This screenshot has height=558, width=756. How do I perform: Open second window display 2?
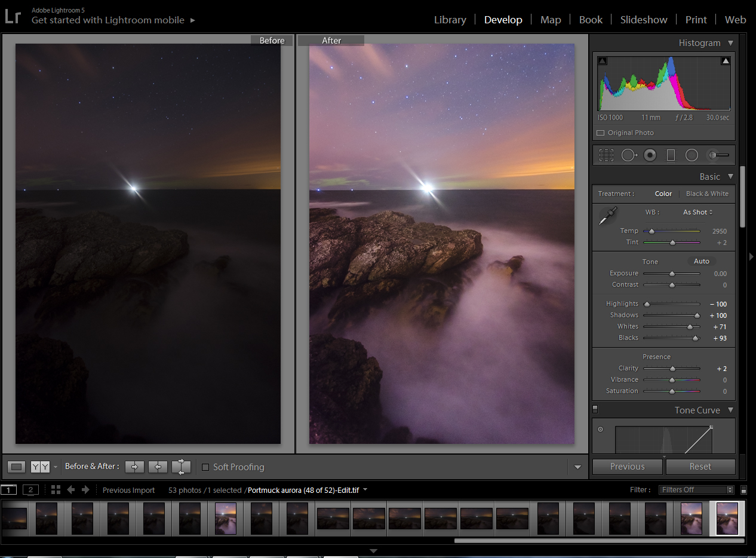[x=30, y=490]
